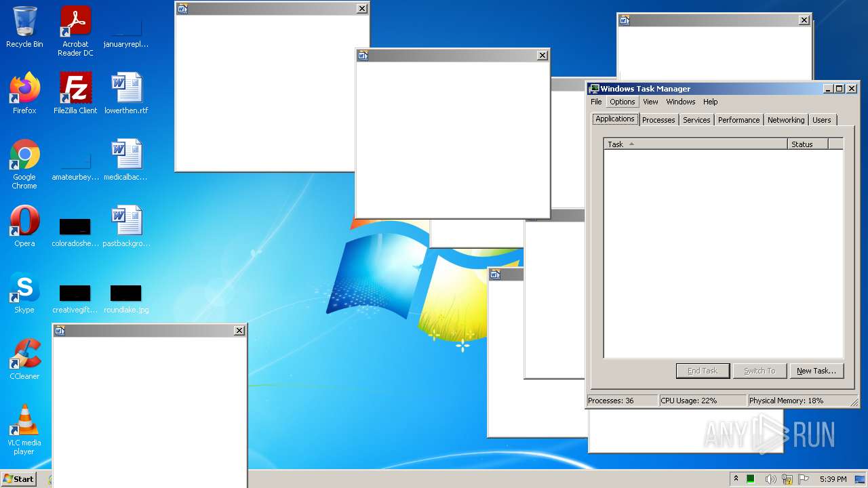This screenshot has width=868, height=488.
Task: Switch to the Applications tab
Action: [615, 119]
